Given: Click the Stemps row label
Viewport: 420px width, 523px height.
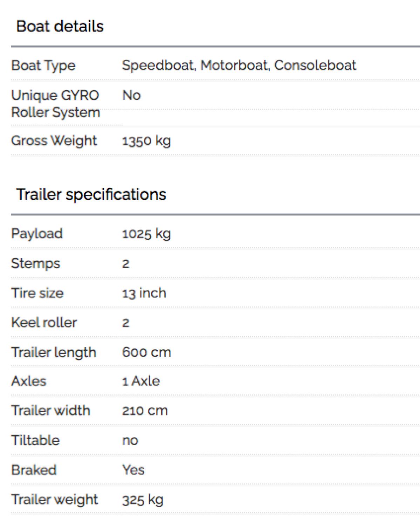Looking at the screenshot, I should [35, 264].
